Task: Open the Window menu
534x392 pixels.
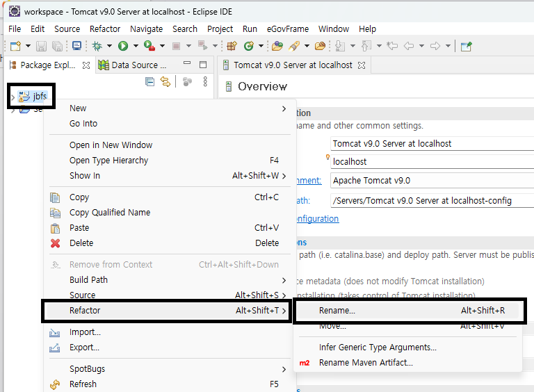Action: (x=334, y=29)
